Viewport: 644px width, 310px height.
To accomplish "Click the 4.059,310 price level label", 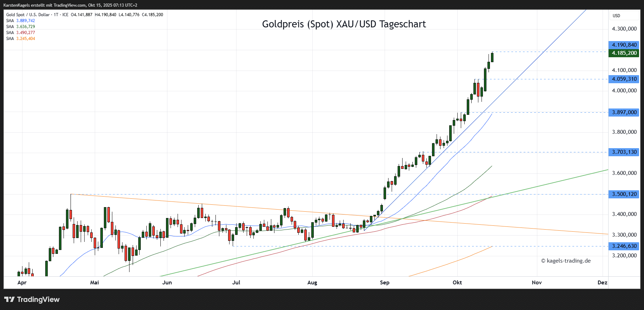I will (624, 79).
